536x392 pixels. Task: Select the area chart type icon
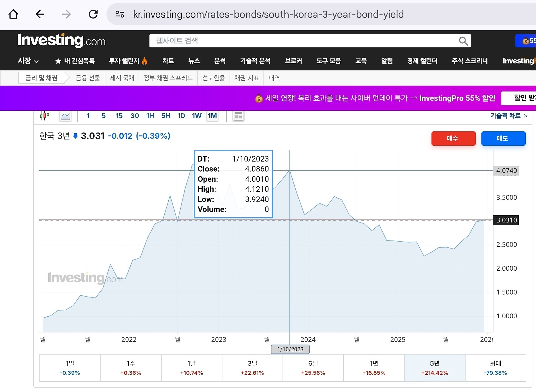(65, 116)
